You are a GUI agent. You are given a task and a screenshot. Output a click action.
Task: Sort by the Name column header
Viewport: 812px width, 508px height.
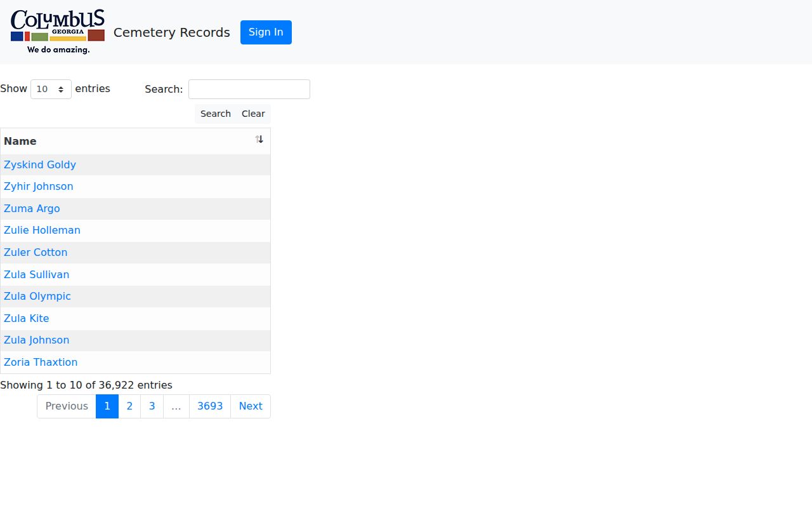(x=135, y=141)
